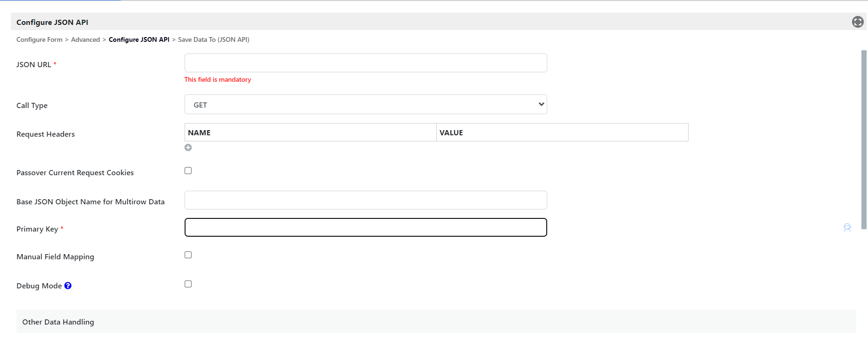Click the assistant icon at right edge
868x341 pixels.
point(847,228)
